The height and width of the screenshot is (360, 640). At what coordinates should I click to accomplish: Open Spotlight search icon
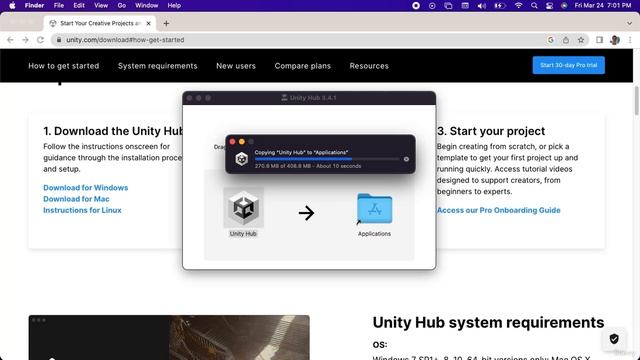[x=534, y=6]
